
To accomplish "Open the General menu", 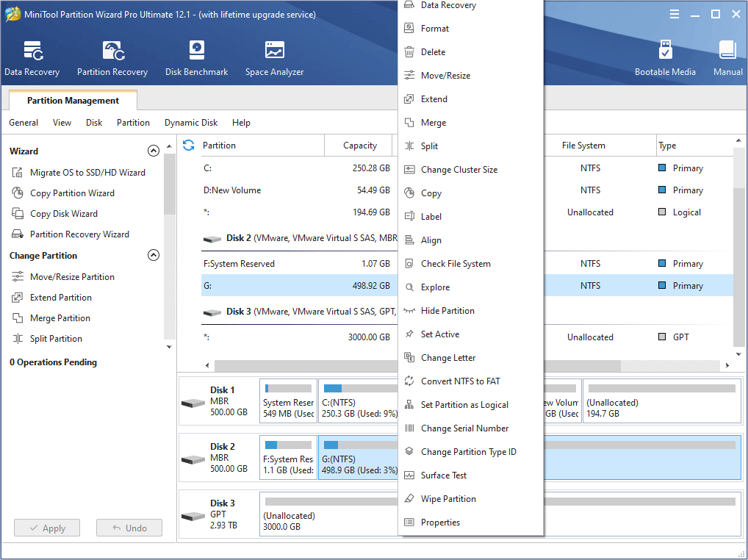I will tap(24, 123).
